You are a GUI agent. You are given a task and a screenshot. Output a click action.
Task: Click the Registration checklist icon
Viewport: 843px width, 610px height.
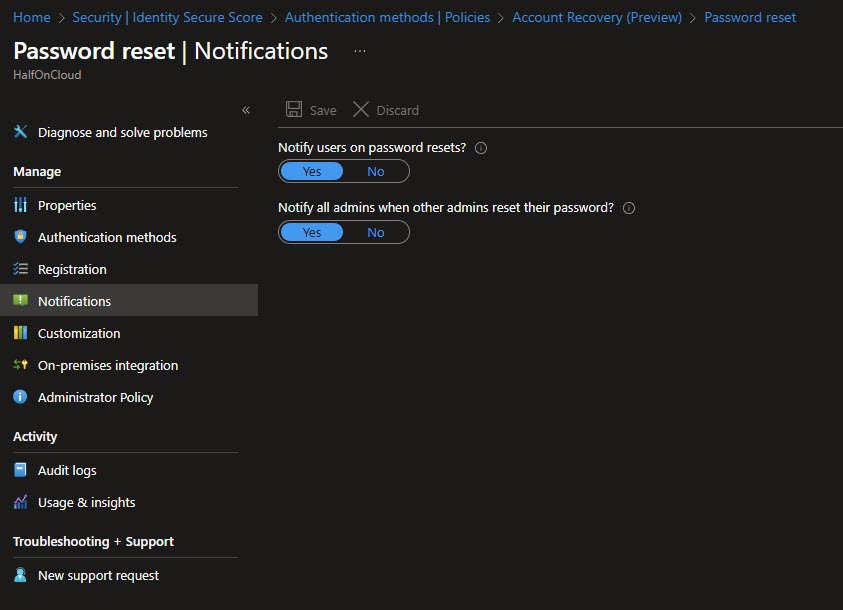(x=20, y=269)
